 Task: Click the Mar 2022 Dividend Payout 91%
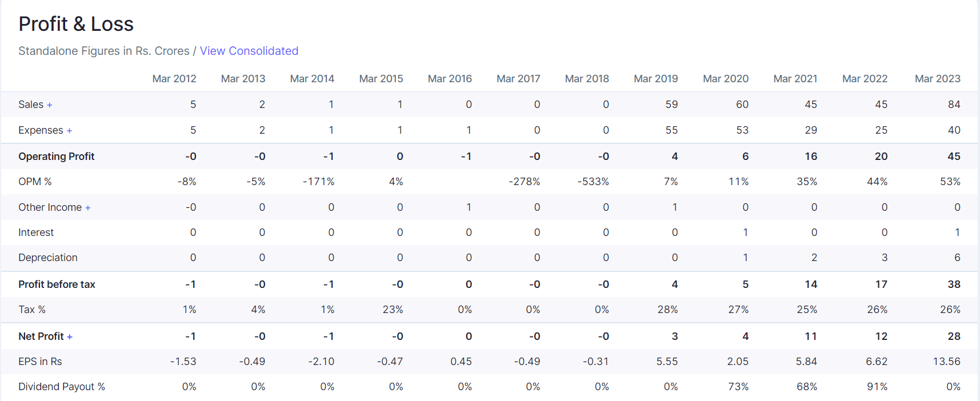[x=877, y=387]
